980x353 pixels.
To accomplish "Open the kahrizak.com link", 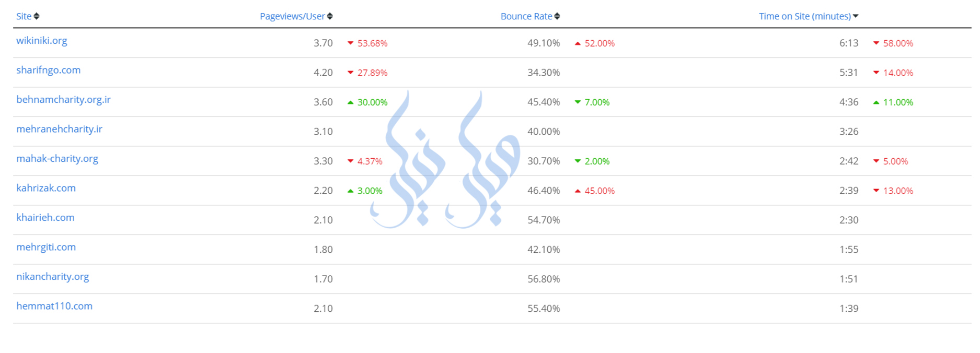I will click(x=46, y=188).
